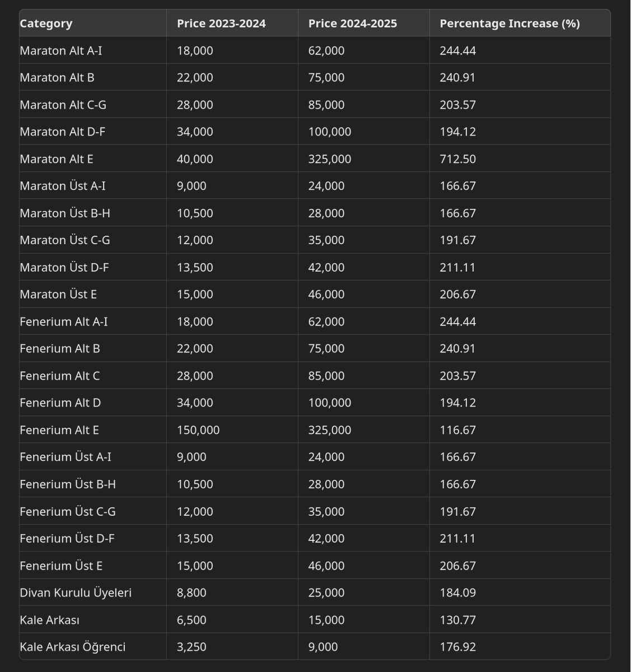Click the 712.50 percentage value

coord(457,159)
